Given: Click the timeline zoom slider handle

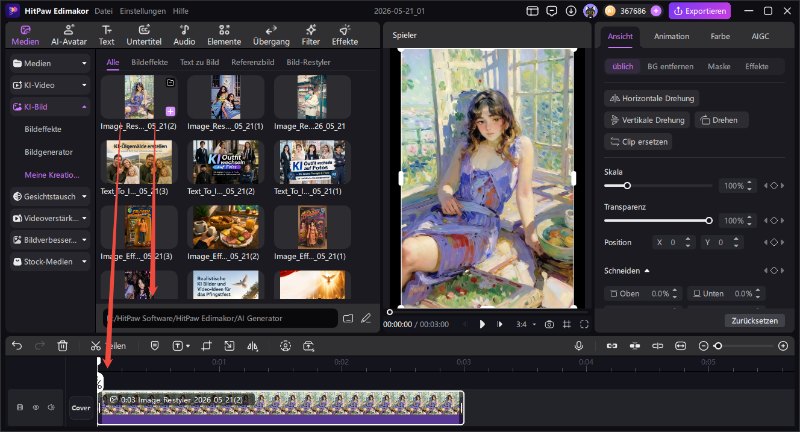Looking at the screenshot, I should (x=718, y=346).
